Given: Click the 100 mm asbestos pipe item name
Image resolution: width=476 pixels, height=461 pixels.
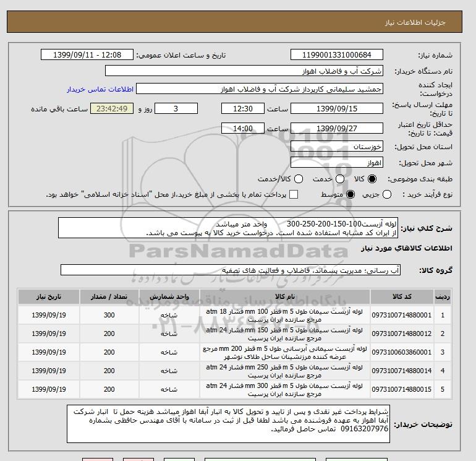Looking at the screenshot, I should point(284,316).
